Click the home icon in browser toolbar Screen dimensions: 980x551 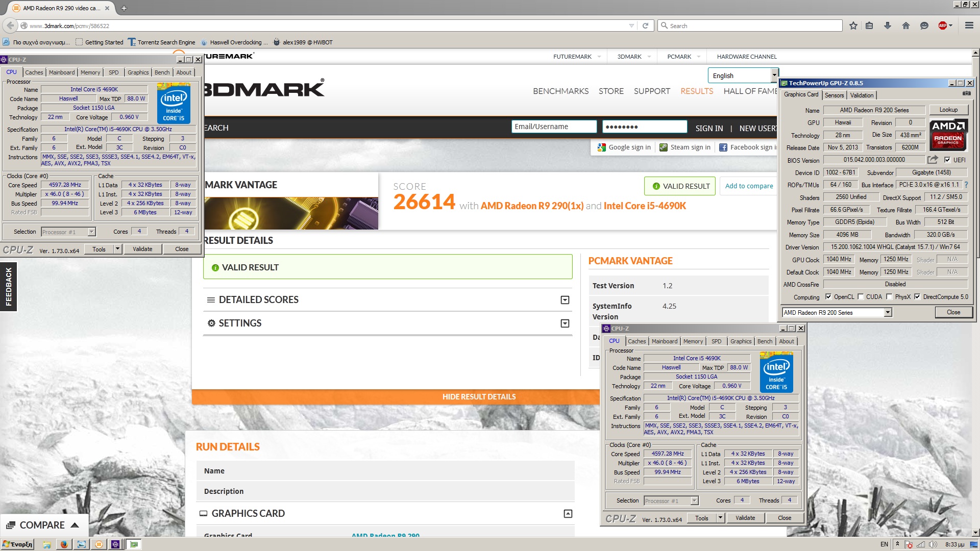[906, 26]
